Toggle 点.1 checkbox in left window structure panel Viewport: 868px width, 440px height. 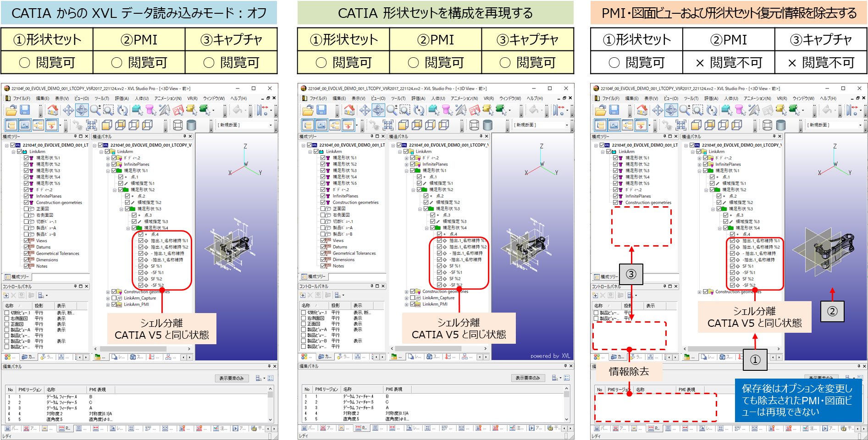click(x=121, y=177)
